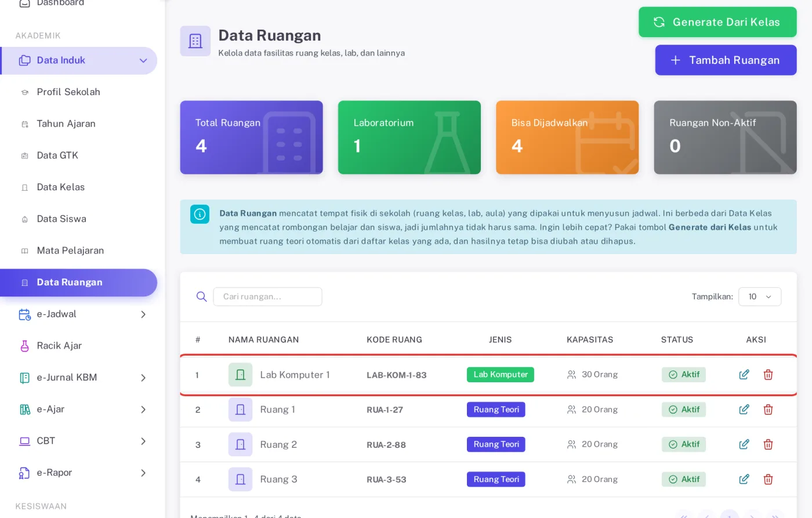The width and height of the screenshot is (812, 518).
Task: Click the KAPASITAS column header
Action: tap(590, 340)
